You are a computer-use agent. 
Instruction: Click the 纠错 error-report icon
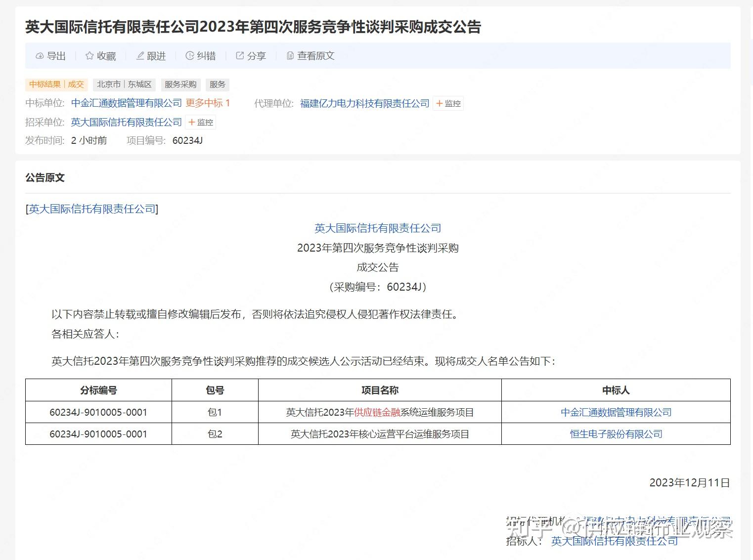(x=190, y=56)
